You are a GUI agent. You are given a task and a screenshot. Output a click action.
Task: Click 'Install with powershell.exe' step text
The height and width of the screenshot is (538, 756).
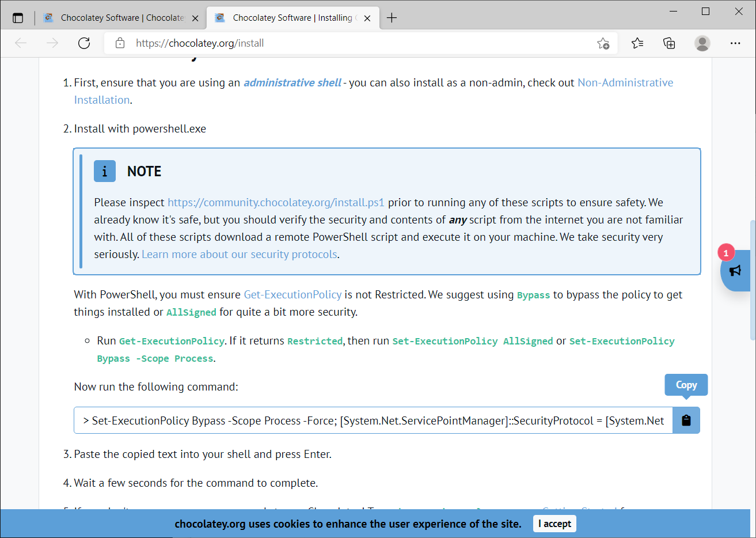(x=140, y=128)
